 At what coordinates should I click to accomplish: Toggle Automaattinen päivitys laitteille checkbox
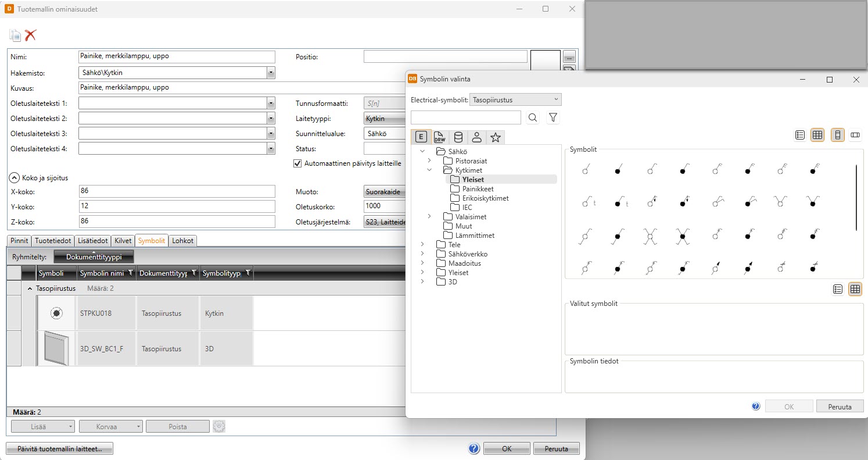[x=297, y=163]
